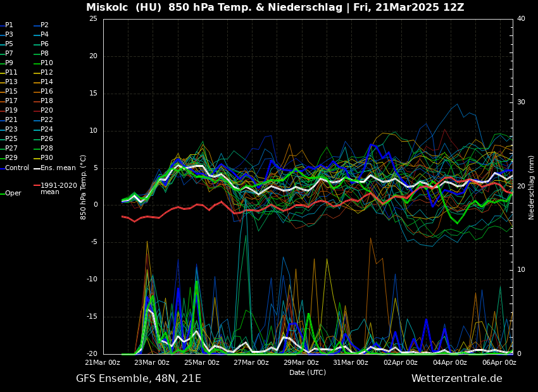Click the Ens. mean legend entry
The width and height of the screenshot is (538, 392).
tap(58, 168)
